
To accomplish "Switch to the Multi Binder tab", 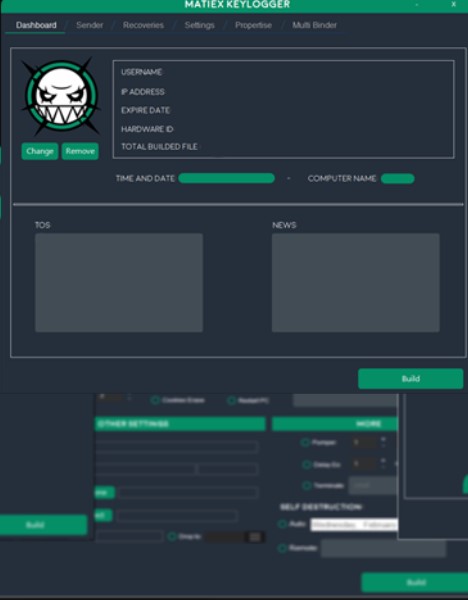I will coord(315,25).
